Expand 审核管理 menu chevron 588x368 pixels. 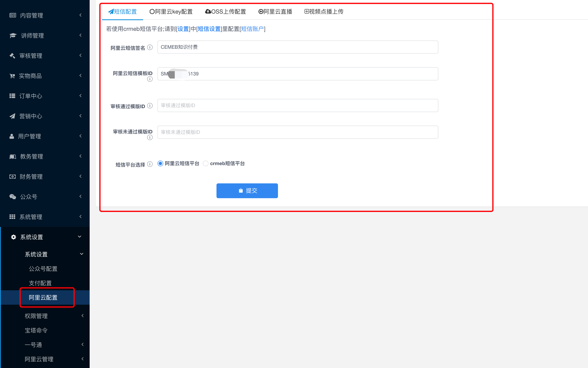81,56
